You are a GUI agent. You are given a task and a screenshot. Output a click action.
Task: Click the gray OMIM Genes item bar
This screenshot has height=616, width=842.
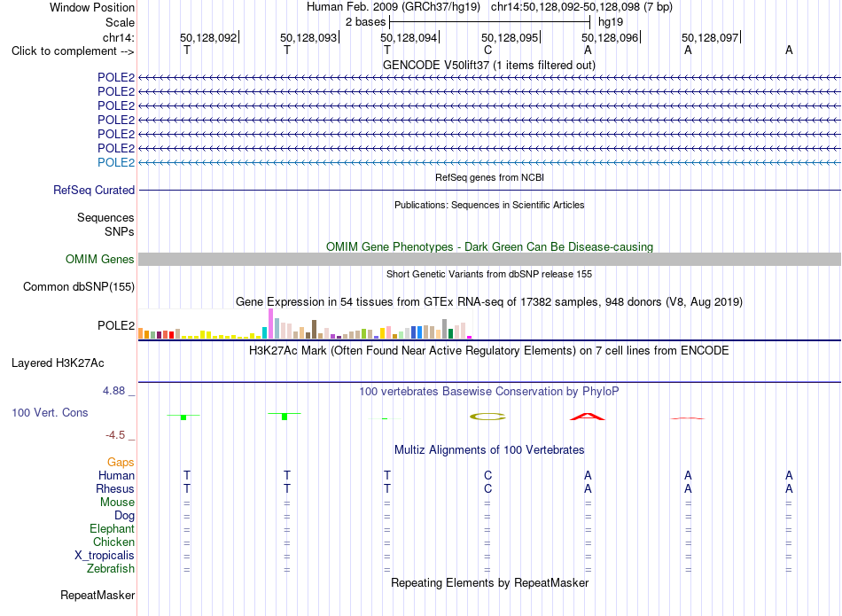(x=489, y=260)
